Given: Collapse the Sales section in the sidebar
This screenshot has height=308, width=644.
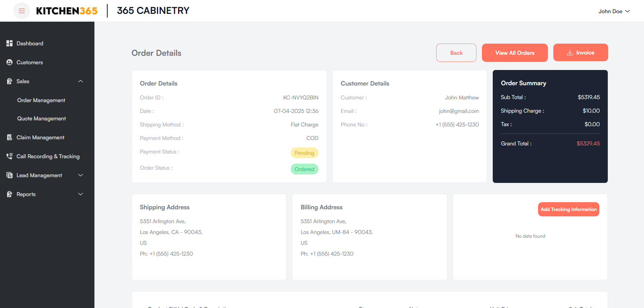Looking at the screenshot, I should (80, 81).
